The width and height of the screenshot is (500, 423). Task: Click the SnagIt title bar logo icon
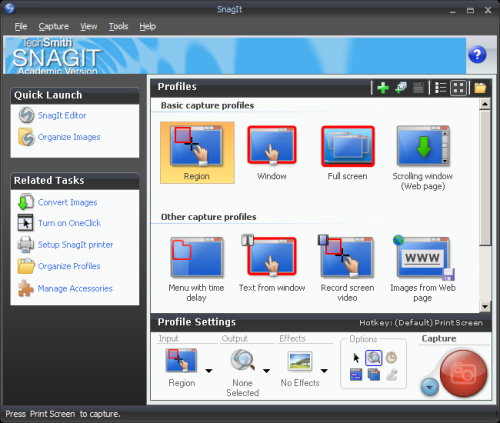10,8
